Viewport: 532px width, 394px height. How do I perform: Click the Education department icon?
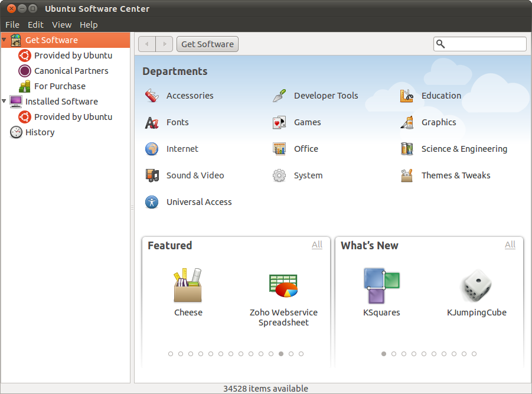coord(407,96)
